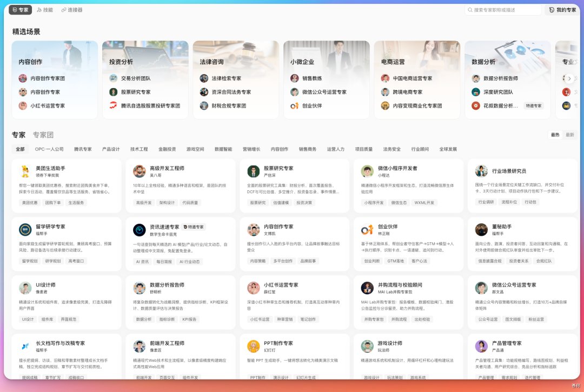Filter by 腾讯专家 category
Image resolution: width=584 pixels, height=392 pixels.
pos(83,149)
